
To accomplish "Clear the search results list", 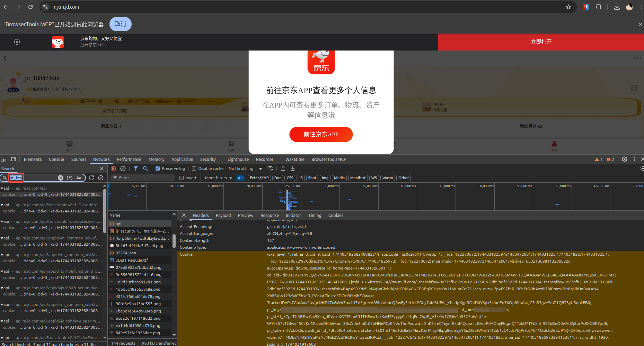I will tap(101, 178).
